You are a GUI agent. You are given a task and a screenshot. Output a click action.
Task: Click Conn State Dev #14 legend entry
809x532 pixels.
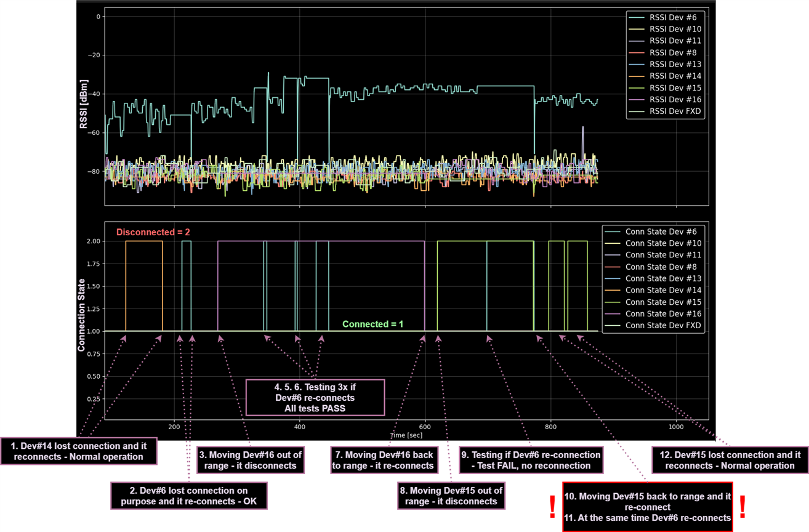[663, 290]
